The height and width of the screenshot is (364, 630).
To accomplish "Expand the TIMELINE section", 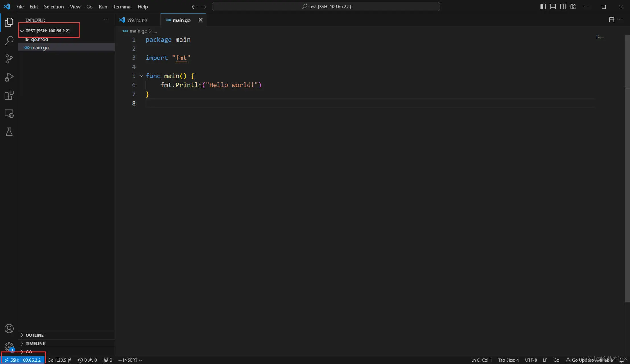I will click(35, 344).
